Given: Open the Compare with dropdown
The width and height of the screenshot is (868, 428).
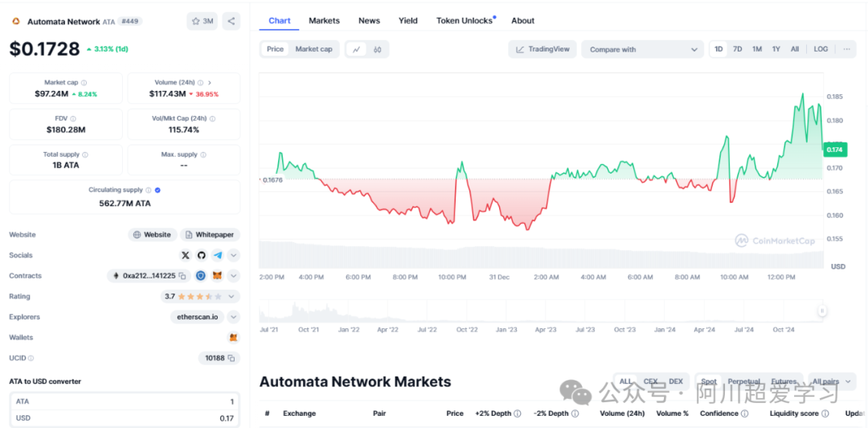Looking at the screenshot, I should pyautogui.click(x=642, y=49).
